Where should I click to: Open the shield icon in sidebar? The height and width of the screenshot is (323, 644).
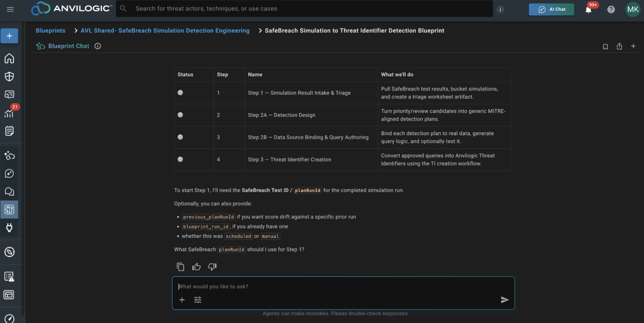(x=9, y=76)
